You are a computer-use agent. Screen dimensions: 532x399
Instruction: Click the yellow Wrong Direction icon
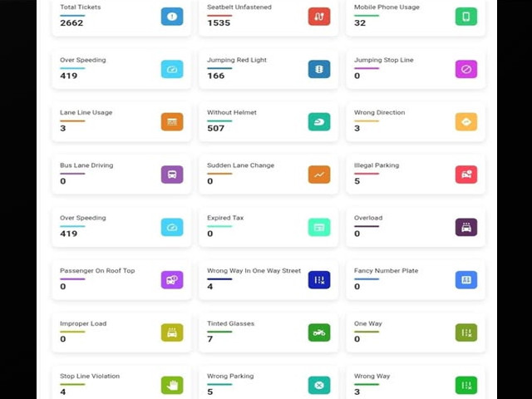466,121
